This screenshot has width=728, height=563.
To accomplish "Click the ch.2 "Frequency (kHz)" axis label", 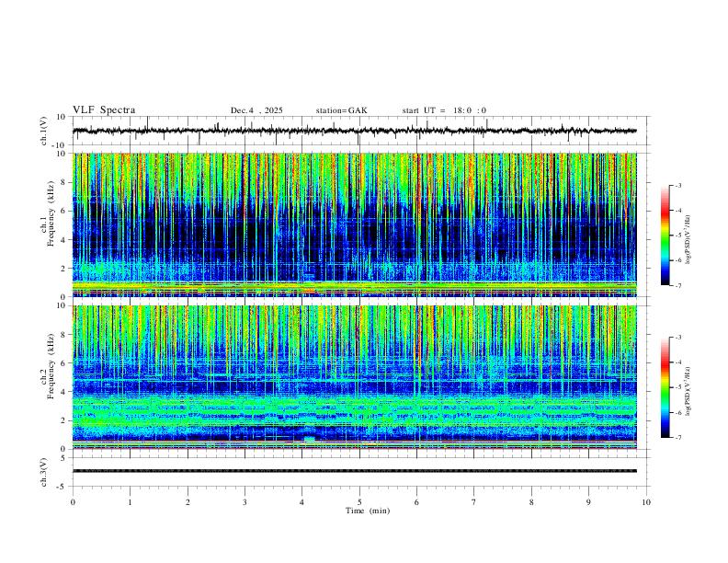I will click(51, 366).
